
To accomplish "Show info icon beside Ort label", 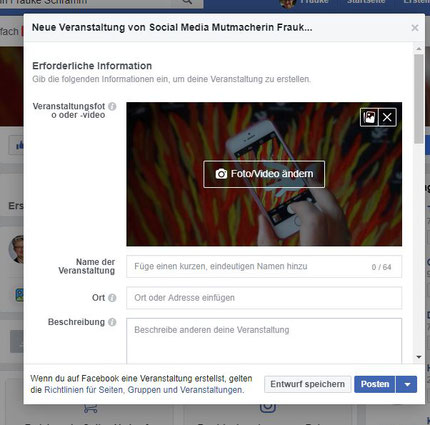I will (112, 298).
